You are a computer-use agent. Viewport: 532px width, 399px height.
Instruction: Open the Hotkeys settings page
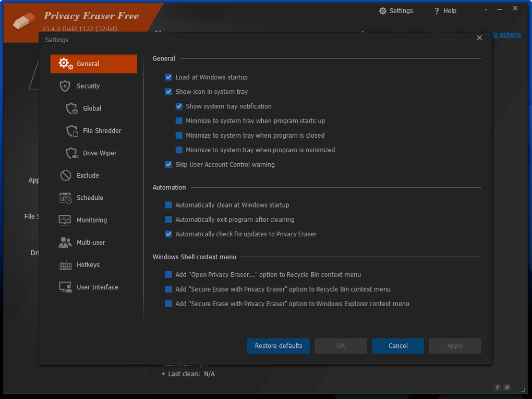(94, 265)
